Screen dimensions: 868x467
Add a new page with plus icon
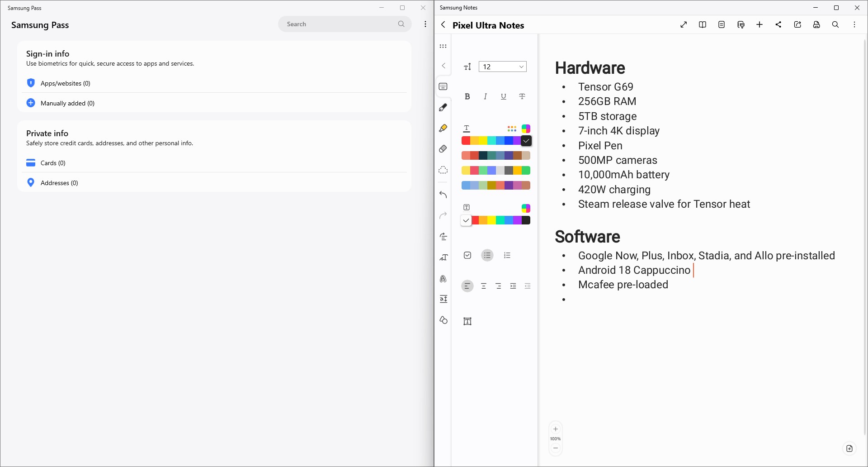[759, 25]
